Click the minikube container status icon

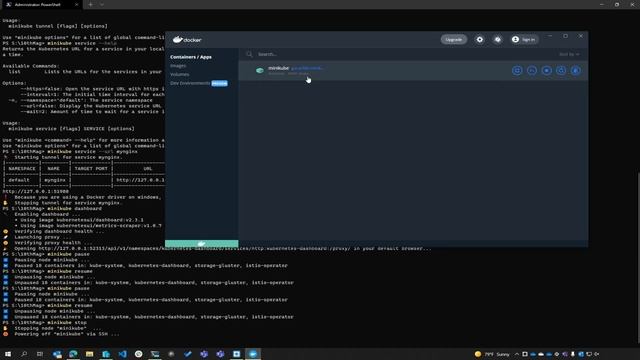point(260,71)
